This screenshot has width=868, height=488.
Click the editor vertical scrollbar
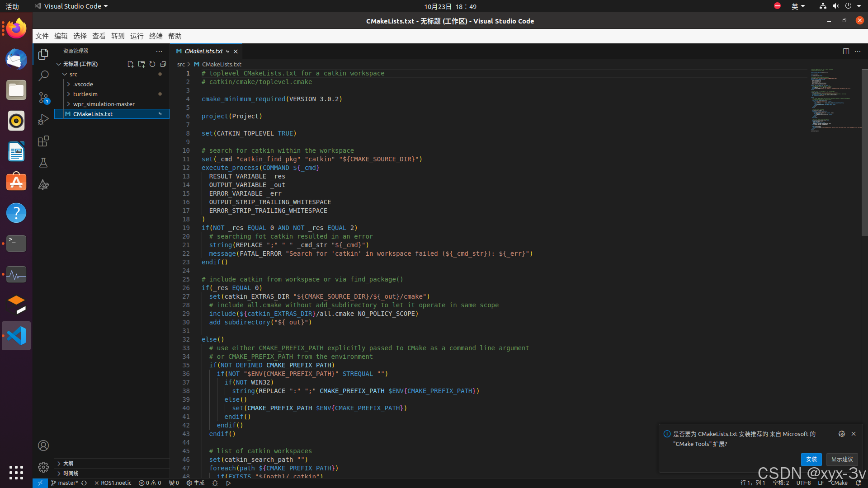(x=865, y=153)
